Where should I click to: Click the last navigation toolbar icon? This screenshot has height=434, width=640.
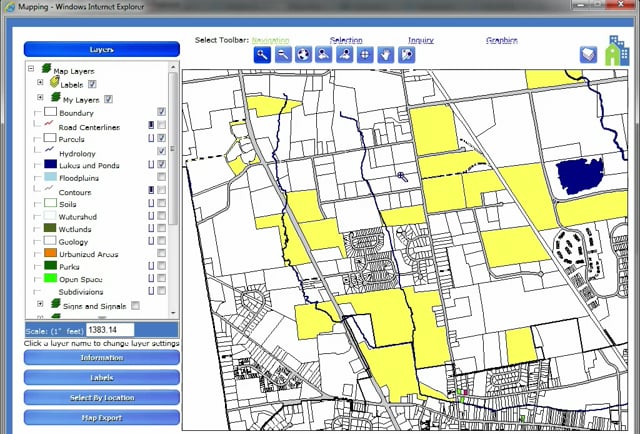[x=407, y=55]
